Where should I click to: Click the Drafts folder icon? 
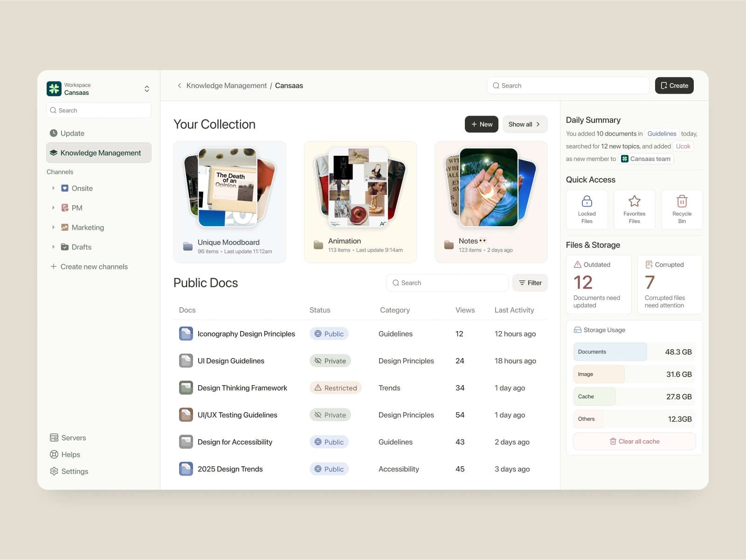click(65, 247)
